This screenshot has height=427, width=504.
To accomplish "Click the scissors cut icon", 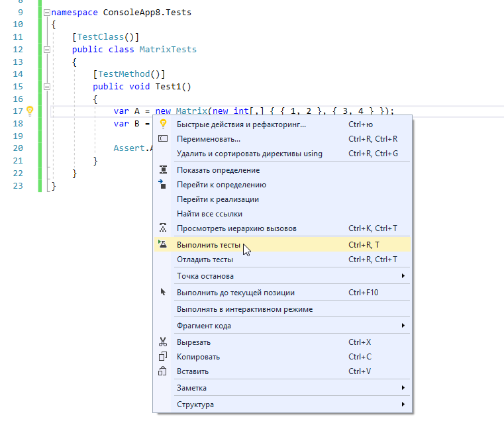I will pyautogui.click(x=163, y=342).
